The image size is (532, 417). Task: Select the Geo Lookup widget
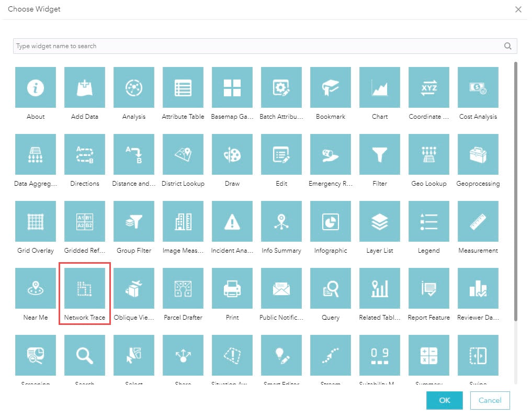(429, 154)
